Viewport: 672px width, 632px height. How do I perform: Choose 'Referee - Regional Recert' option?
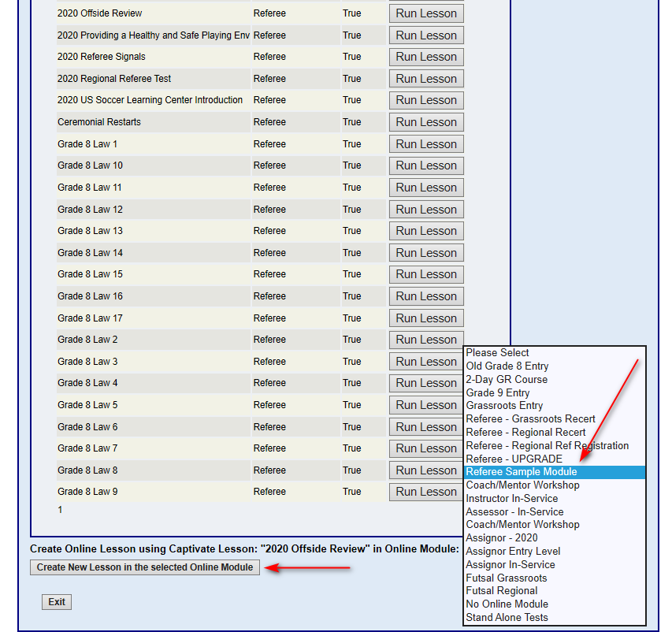pyautogui.click(x=555, y=432)
